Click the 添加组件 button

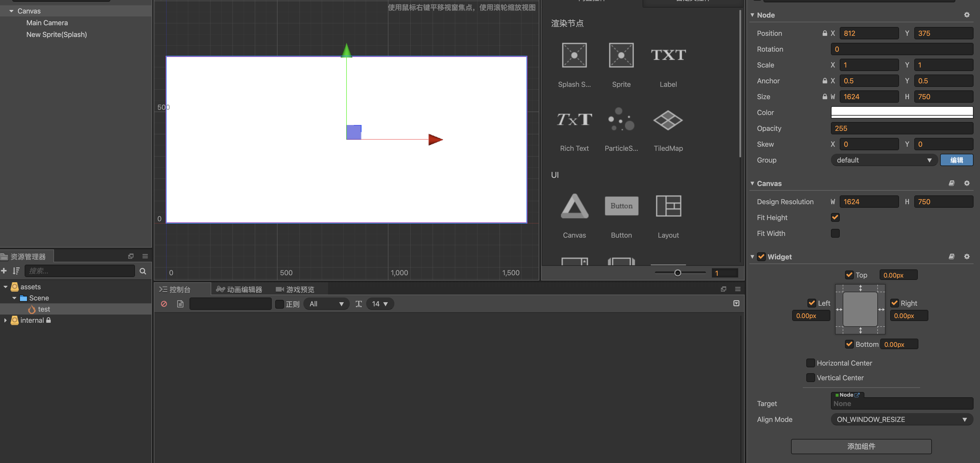[x=861, y=446]
